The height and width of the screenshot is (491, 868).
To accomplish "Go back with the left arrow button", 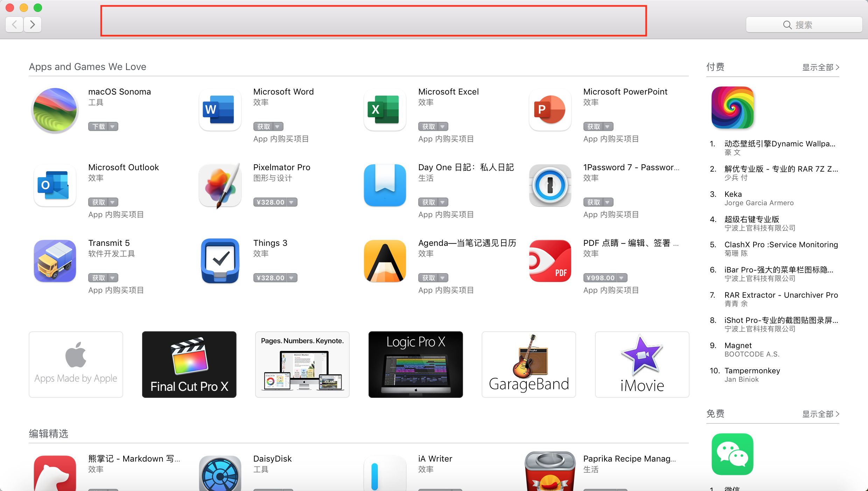I will [15, 25].
